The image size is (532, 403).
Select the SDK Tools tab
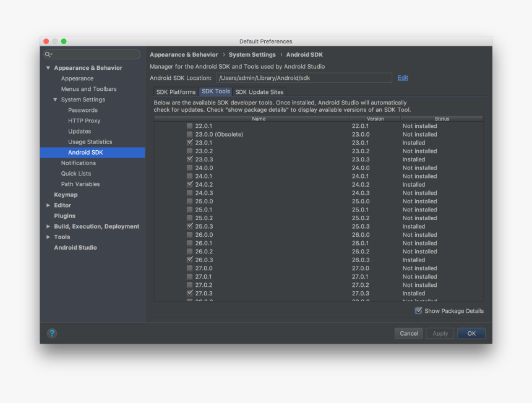coord(216,91)
